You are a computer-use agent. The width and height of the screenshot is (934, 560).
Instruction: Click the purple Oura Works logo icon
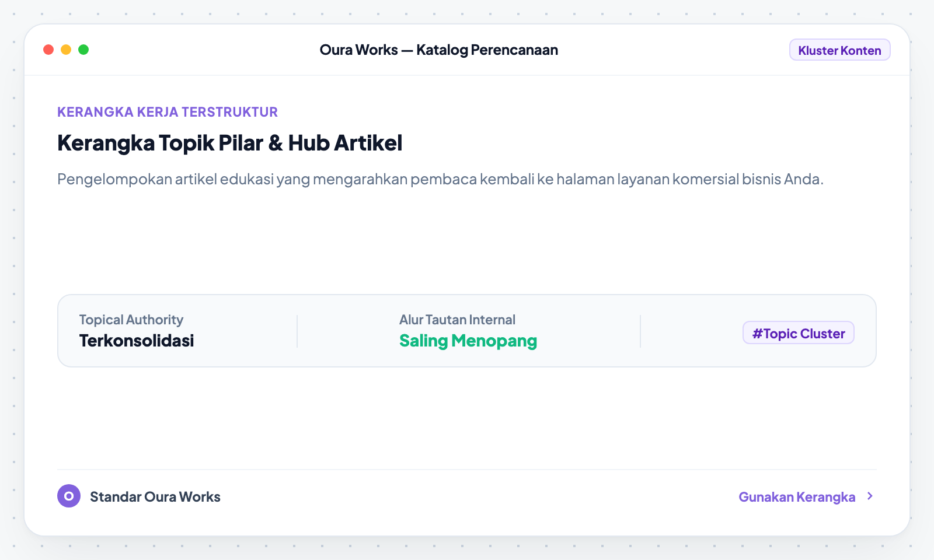point(69,496)
